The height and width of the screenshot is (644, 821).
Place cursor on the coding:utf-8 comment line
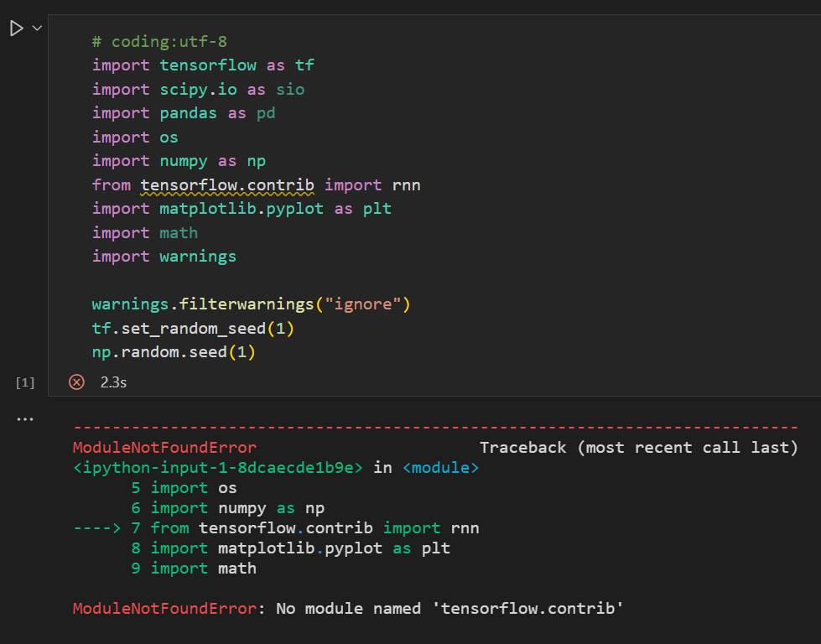click(159, 41)
